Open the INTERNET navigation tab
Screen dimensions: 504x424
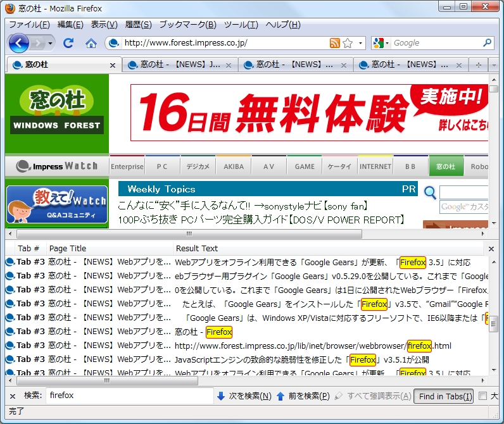coord(375,166)
